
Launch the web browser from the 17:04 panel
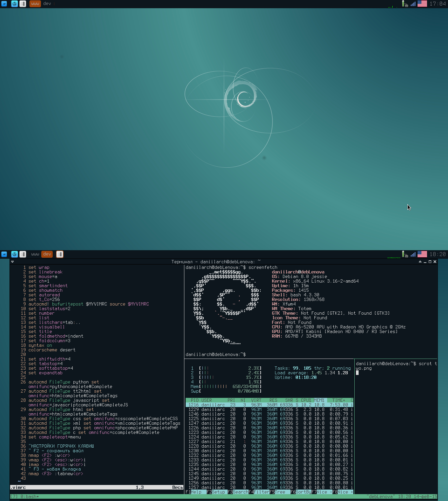(x=14, y=4)
